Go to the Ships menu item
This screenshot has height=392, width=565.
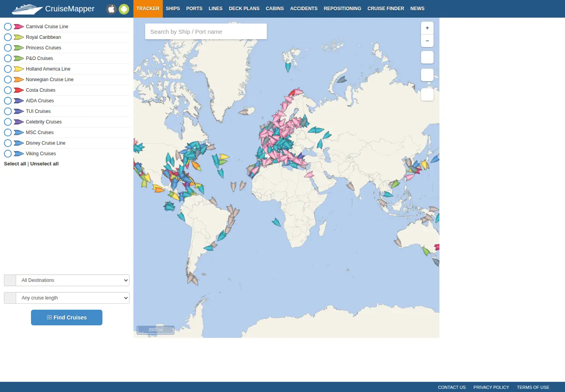point(173,9)
